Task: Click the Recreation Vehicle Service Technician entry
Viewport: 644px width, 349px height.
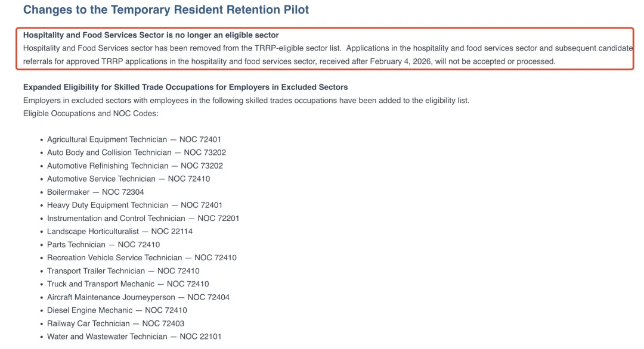Action: click(142, 258)
